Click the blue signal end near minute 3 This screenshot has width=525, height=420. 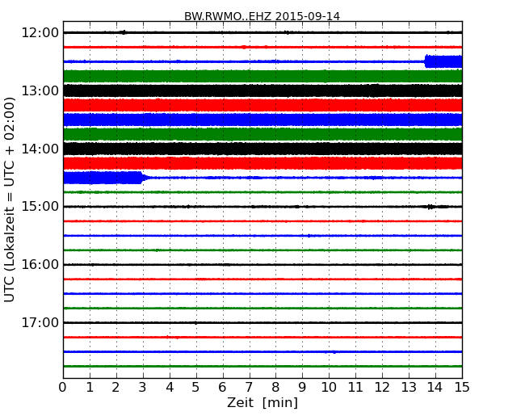pyautogui.click(x=143, y=178)
